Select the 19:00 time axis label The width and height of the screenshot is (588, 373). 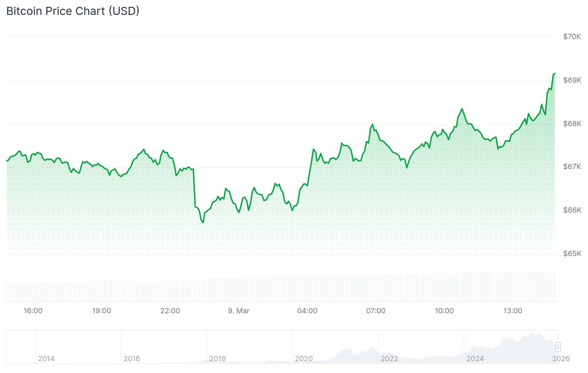[x=102, y=311]
